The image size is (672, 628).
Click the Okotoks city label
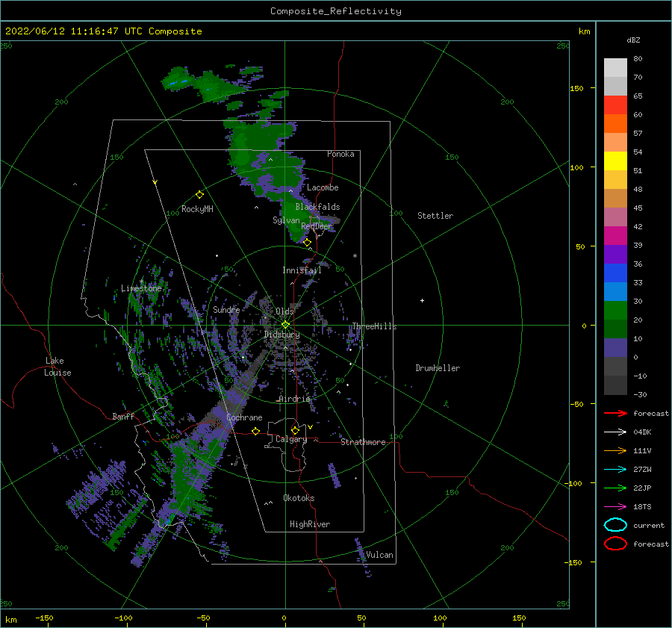click(x=299, y=498)
